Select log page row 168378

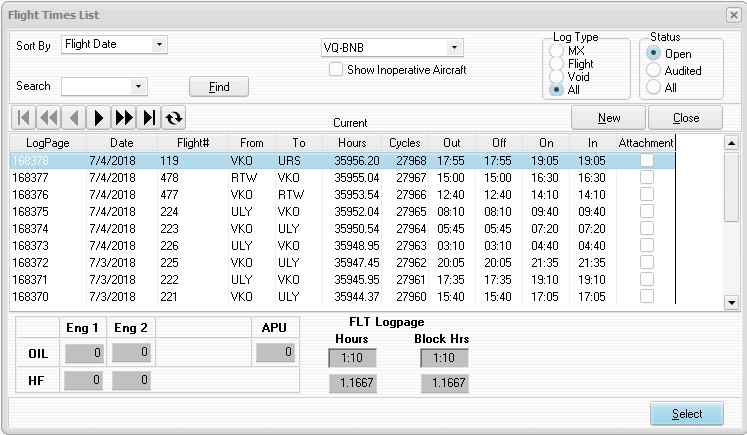coord(343,161)
